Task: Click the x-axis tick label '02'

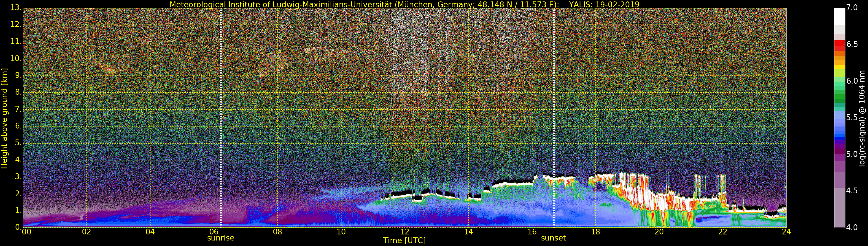Action: [87, 232]
